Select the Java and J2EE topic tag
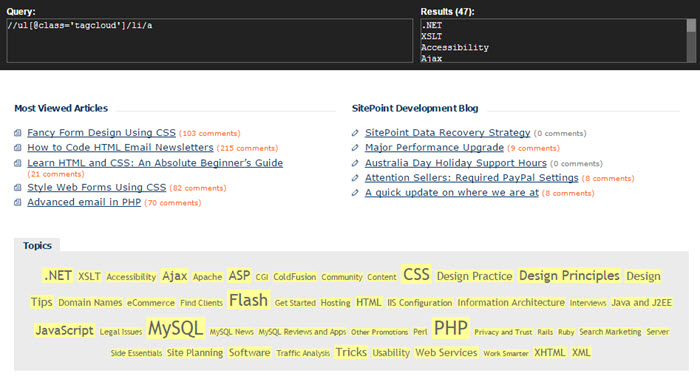700x376 pixels. click(642, 302)
